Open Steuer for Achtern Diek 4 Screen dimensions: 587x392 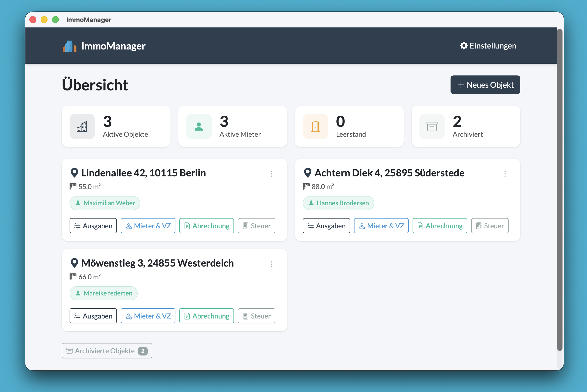coord(490,226)
